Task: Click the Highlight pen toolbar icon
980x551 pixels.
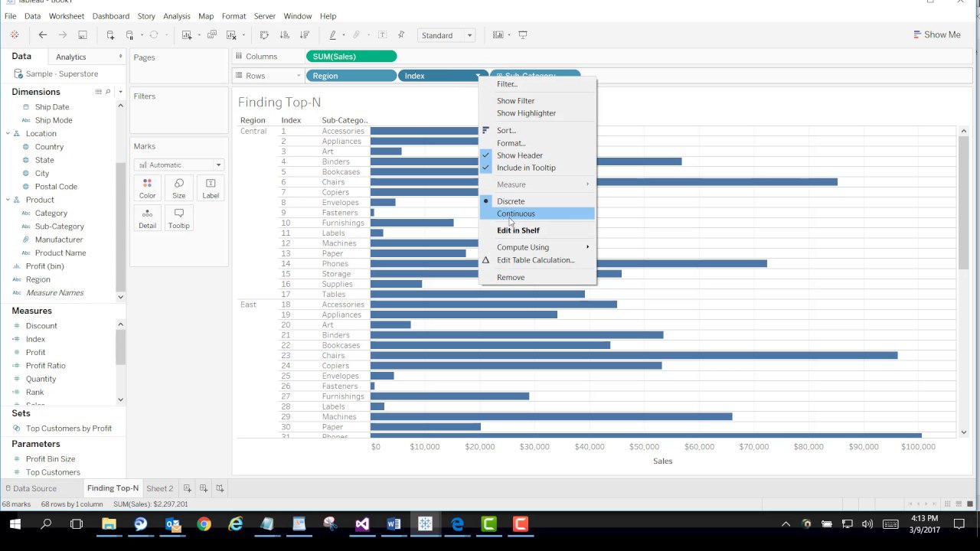Action: click(332, 35)
